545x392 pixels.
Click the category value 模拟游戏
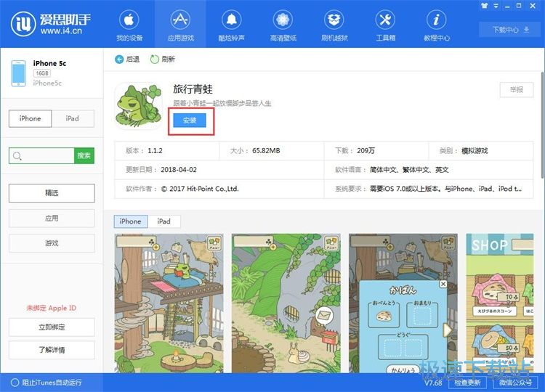coord(475,151)
